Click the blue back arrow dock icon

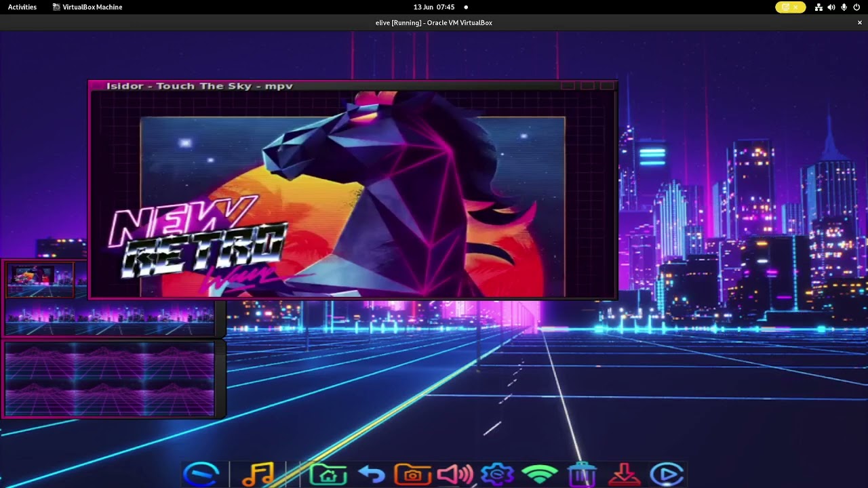(x=372, y=475)
